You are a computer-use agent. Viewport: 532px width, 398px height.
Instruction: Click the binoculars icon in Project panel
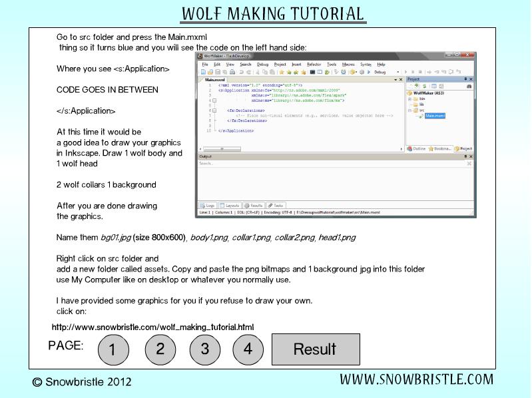tap(469, 87)
